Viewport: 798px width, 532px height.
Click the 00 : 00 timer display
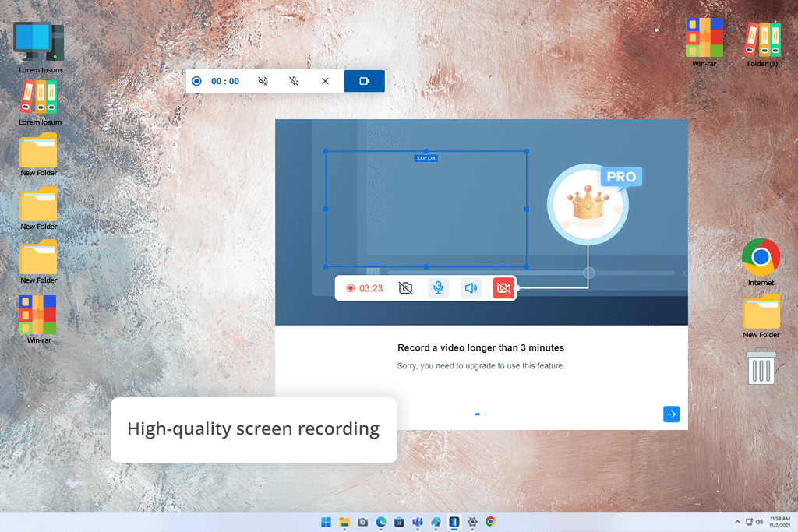point(225,81)
